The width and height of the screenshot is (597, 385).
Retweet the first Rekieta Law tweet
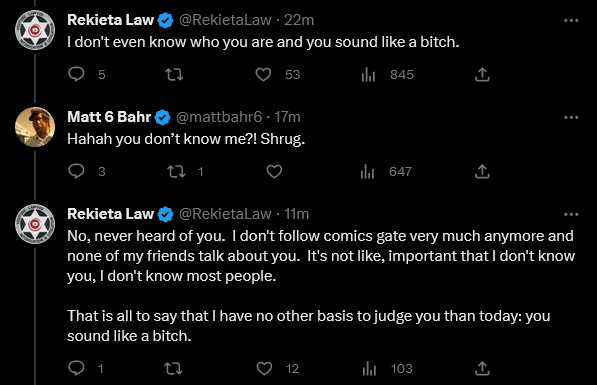pos(174,74)
